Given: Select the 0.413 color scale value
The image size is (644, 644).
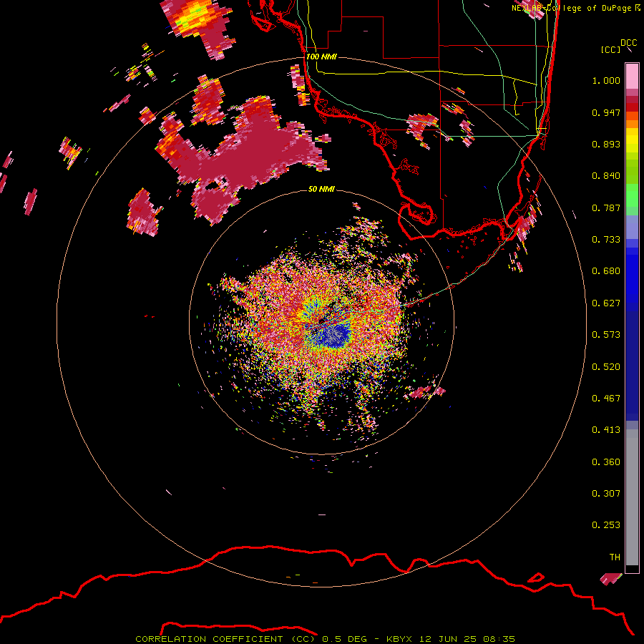Looking at the screenshot, I should 606,430.
